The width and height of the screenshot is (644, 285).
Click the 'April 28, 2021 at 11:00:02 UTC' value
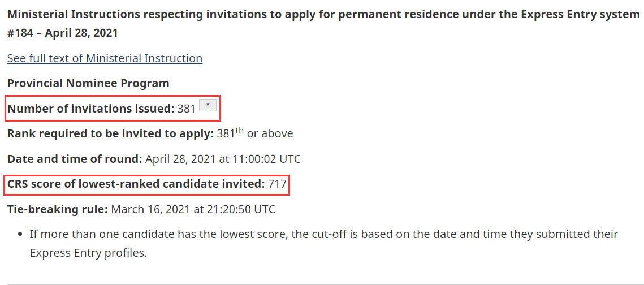click(223, 159)
